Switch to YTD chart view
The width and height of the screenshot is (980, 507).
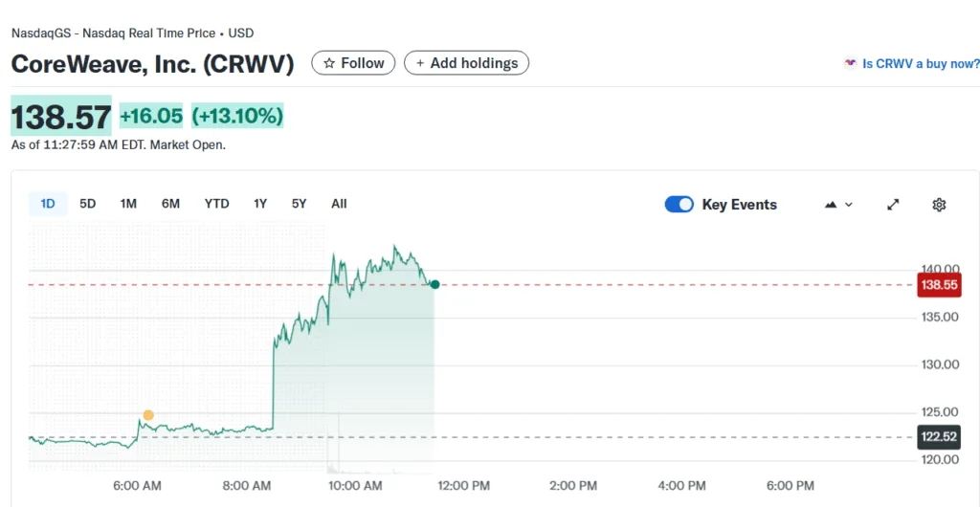tap(216, 204)
